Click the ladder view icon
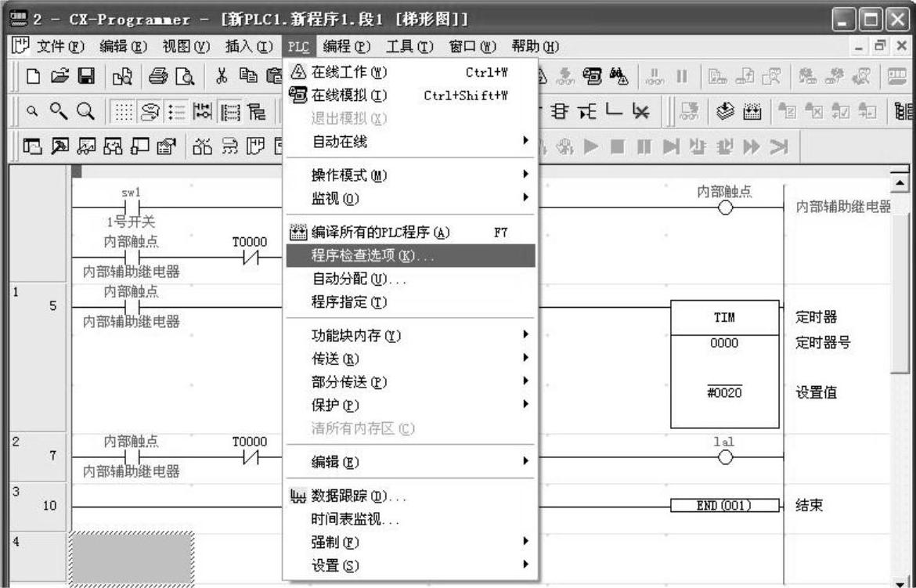916x588 pixels. pyautogui.click(x=257, y=146)
